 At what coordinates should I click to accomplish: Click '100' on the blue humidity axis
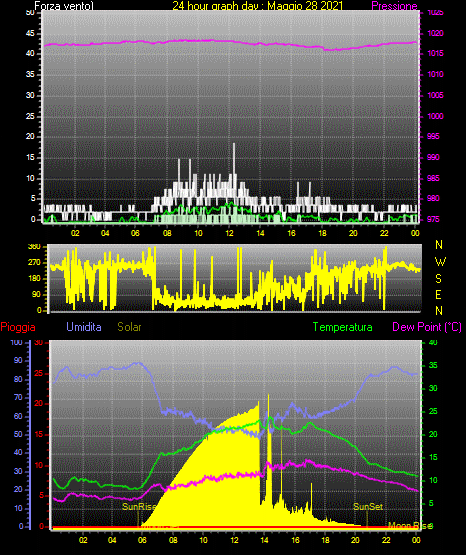tap(16, 342)
